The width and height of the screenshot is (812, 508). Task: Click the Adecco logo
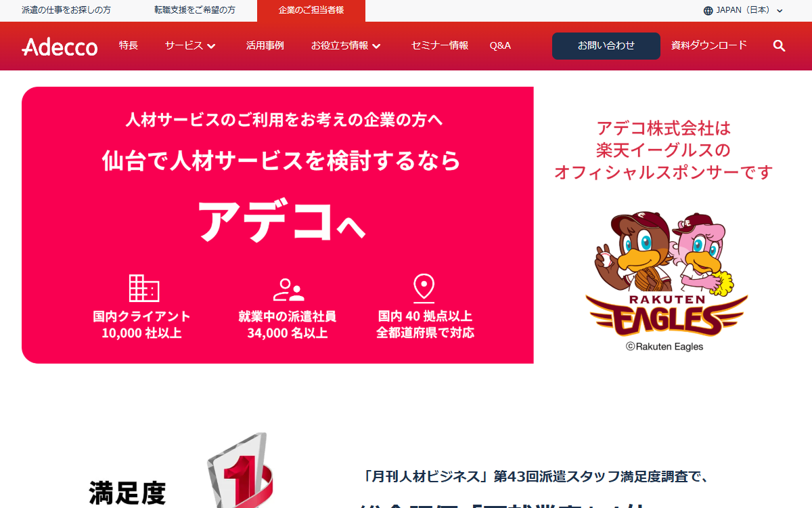(60, 46)
